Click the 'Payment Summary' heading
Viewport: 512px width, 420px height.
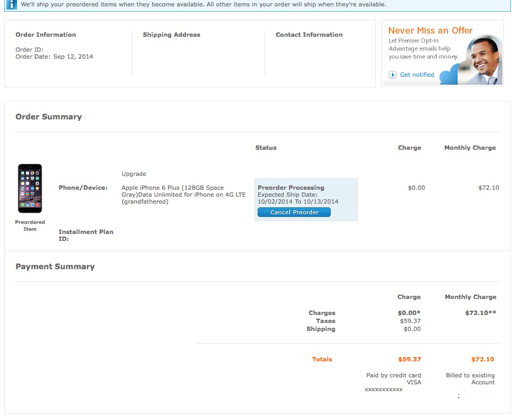tap(55, 266)
